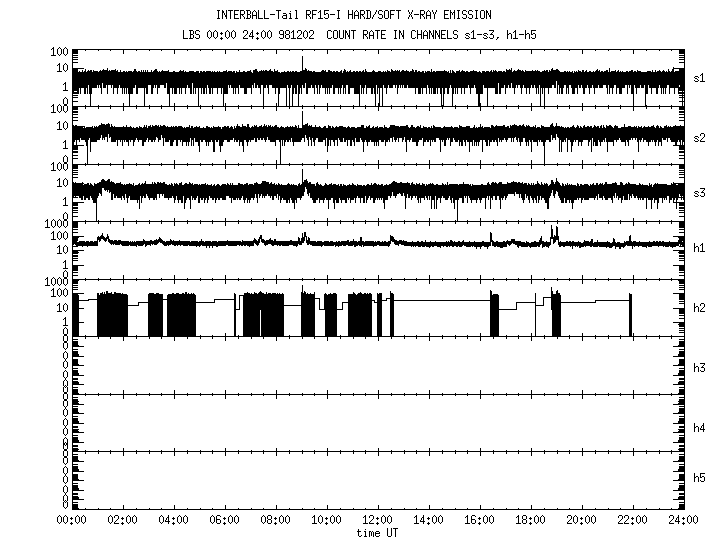
Task: Select the h1 channel label
Action: 699,249
